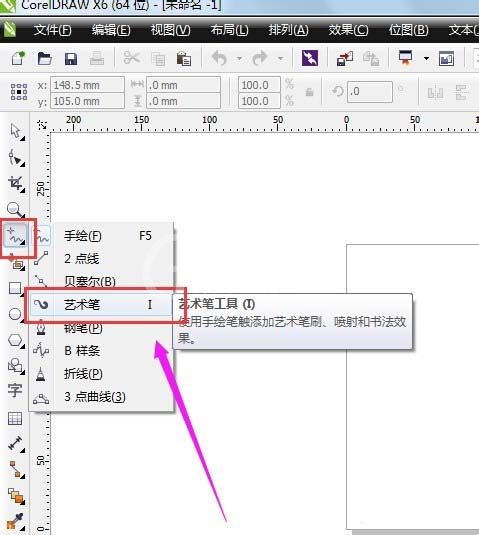
Task: Click the Copy icon
Action: [x=158, y=59]
